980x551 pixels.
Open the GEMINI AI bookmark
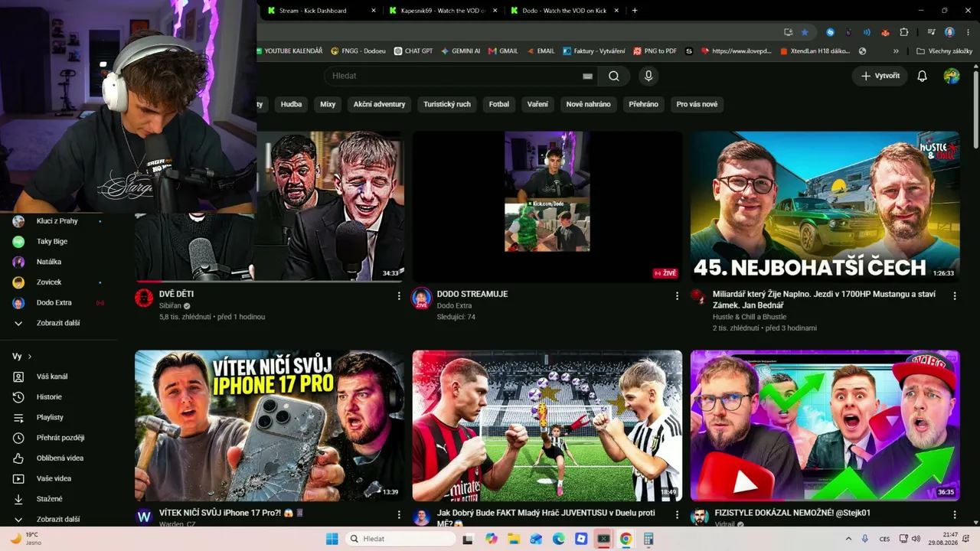pos(460,51)
